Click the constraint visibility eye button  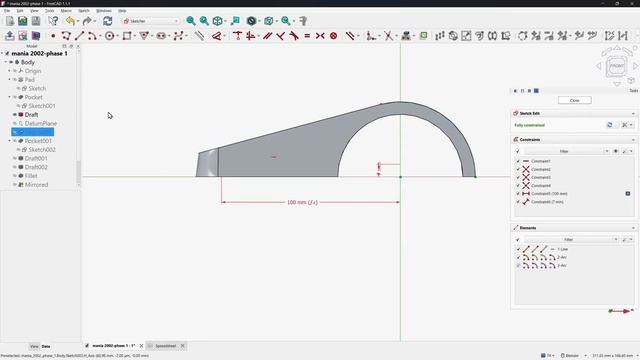[616, 151]
